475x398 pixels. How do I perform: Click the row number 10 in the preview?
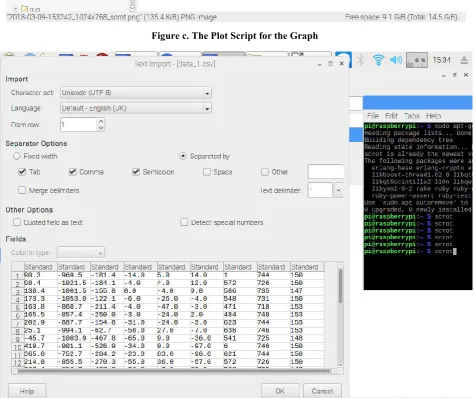pyautogui.click(x=18, y=347)
